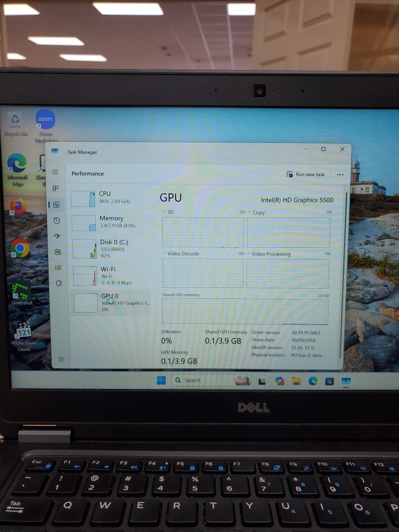Image resolution: width=399 pixels, height=532 pixels.
Task: Open the App history page icon
Action: 57,221
